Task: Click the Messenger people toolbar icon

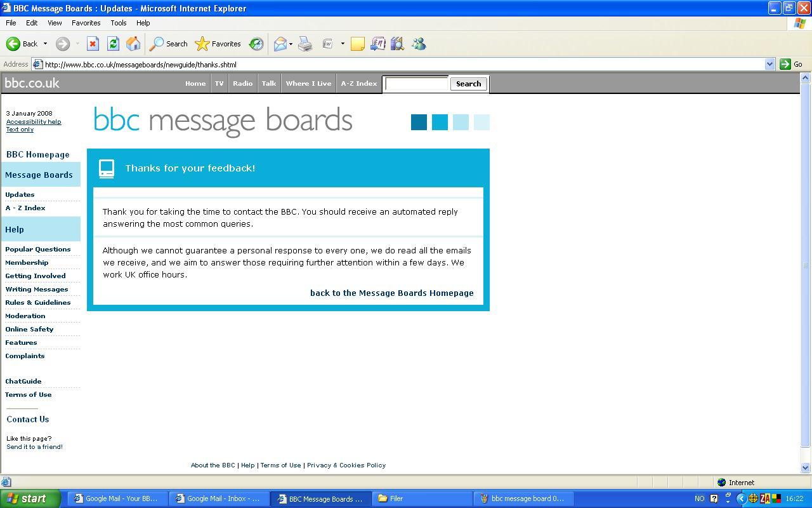Action: (419, 44)
